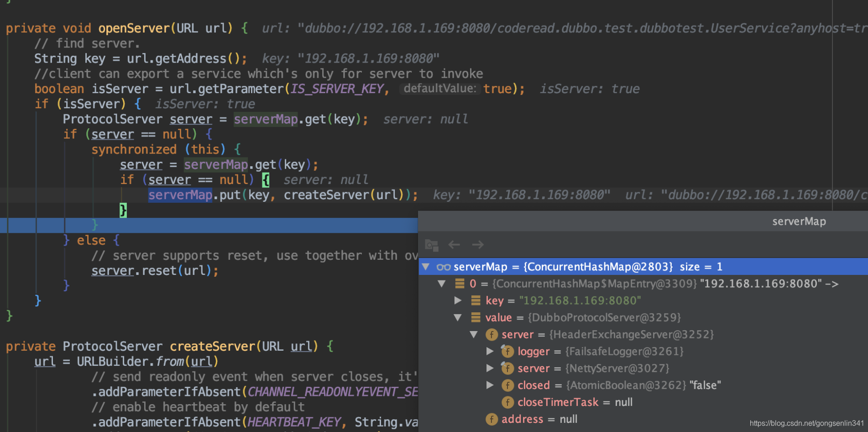Screen dimensions: 868x432
Task: Click field icon beside server NettyServer
Action: point(507,368)
